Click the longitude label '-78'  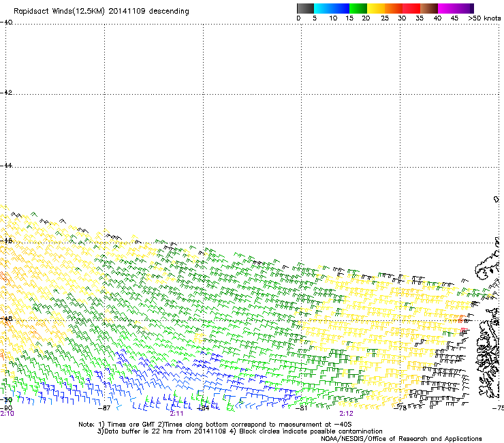point(400,408)
